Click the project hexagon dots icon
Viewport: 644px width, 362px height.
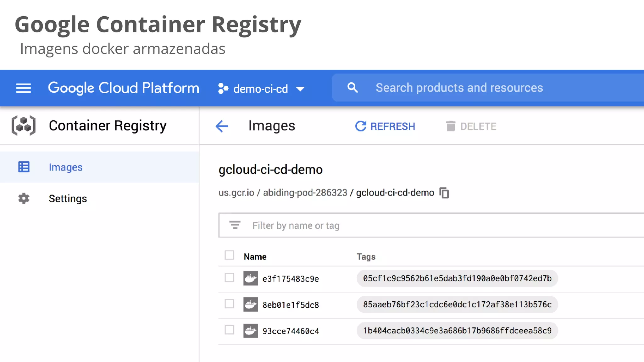(223, 89)
